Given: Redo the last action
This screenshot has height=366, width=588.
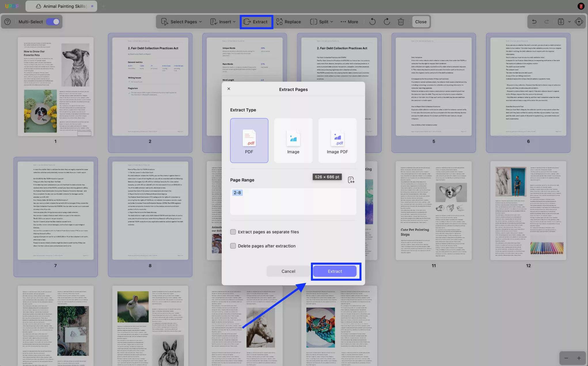Looking at the screenshot, I should point(547,22).
